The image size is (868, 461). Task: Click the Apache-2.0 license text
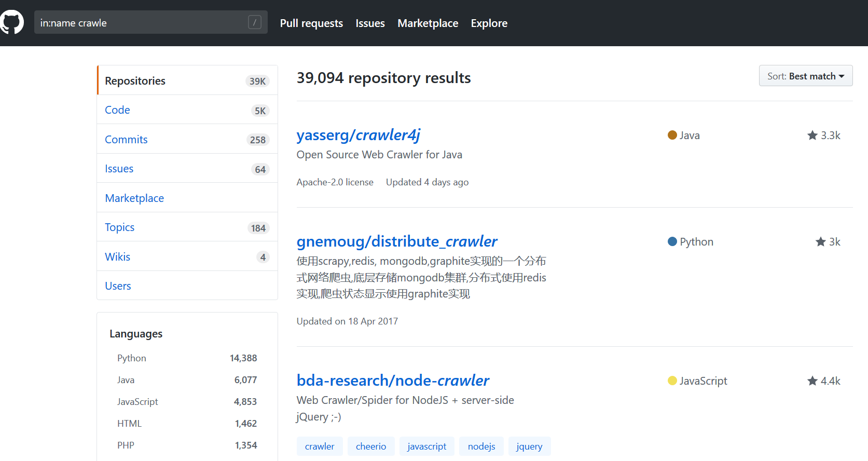(335, 182)
